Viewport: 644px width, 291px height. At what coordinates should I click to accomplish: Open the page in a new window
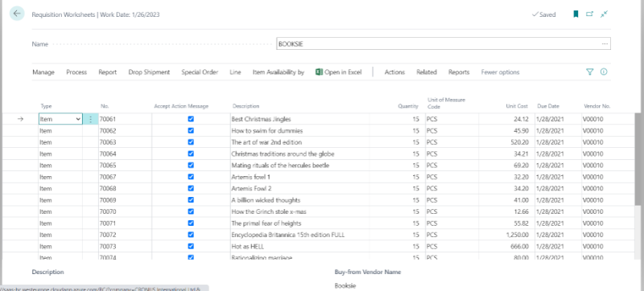(x=590, y=14)
